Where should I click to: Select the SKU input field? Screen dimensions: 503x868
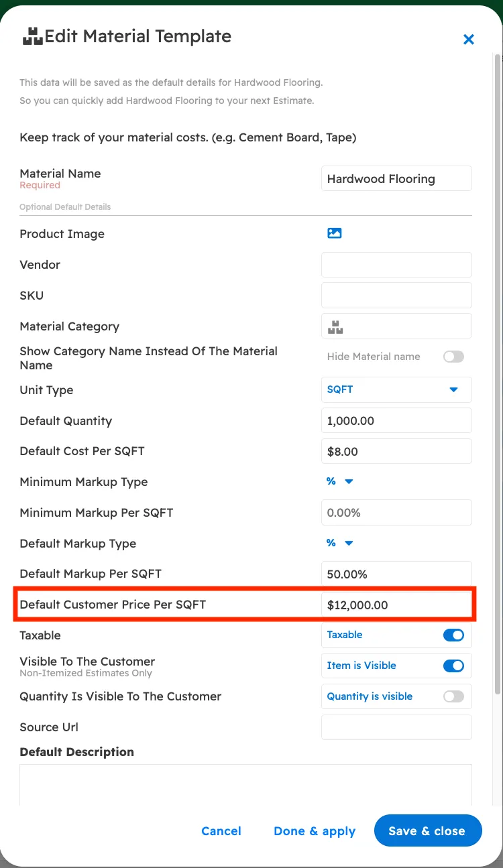pos(396,295)
